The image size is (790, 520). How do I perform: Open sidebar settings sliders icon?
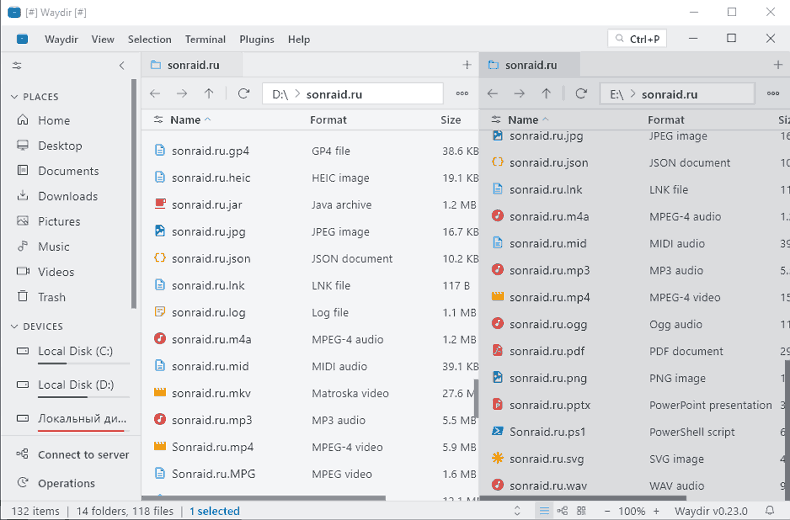[x=17, y=66]
